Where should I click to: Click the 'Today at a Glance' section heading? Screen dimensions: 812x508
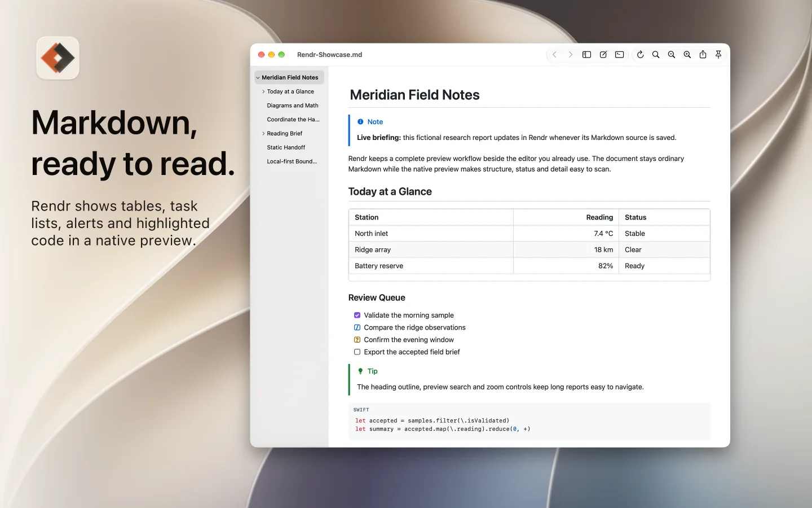point(390,191)
